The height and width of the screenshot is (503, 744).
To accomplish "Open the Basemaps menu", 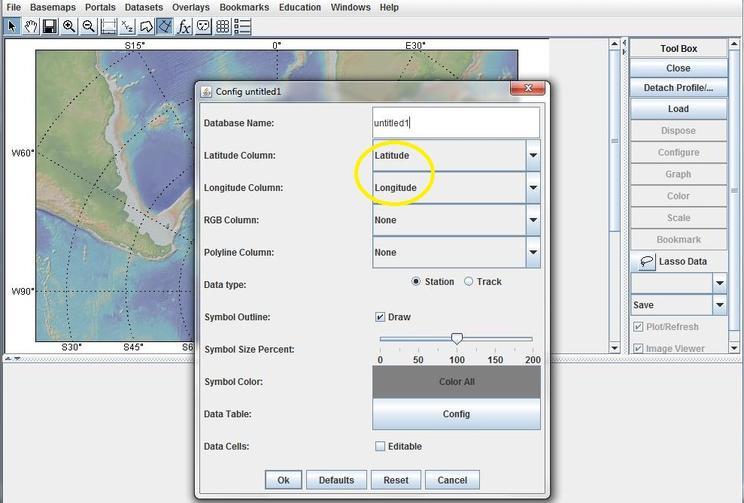I will [x=52, y=7].
